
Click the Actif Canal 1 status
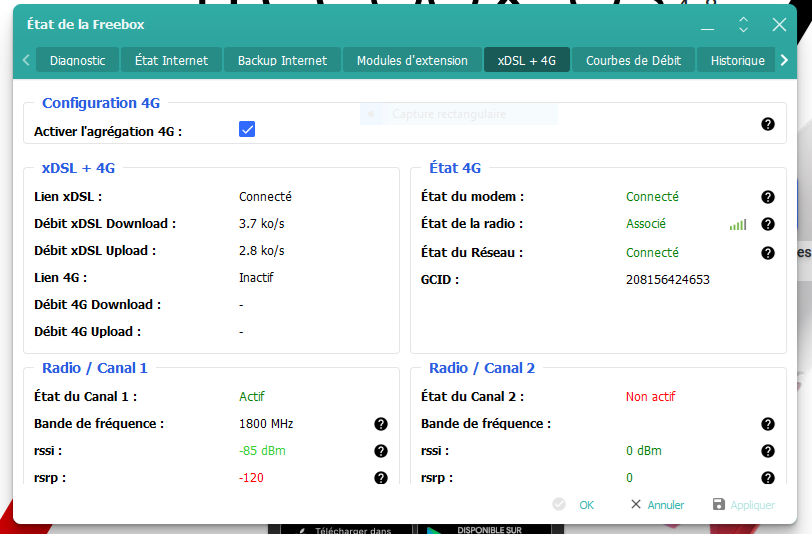(252, 397)
